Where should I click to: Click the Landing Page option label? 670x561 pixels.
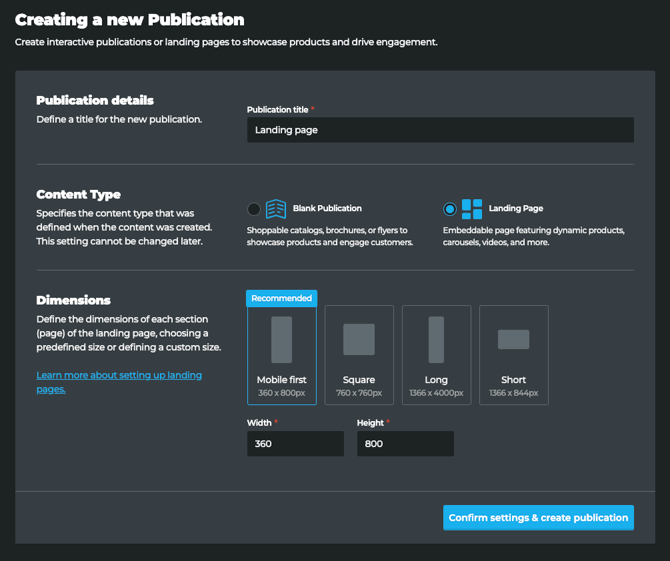516,209
